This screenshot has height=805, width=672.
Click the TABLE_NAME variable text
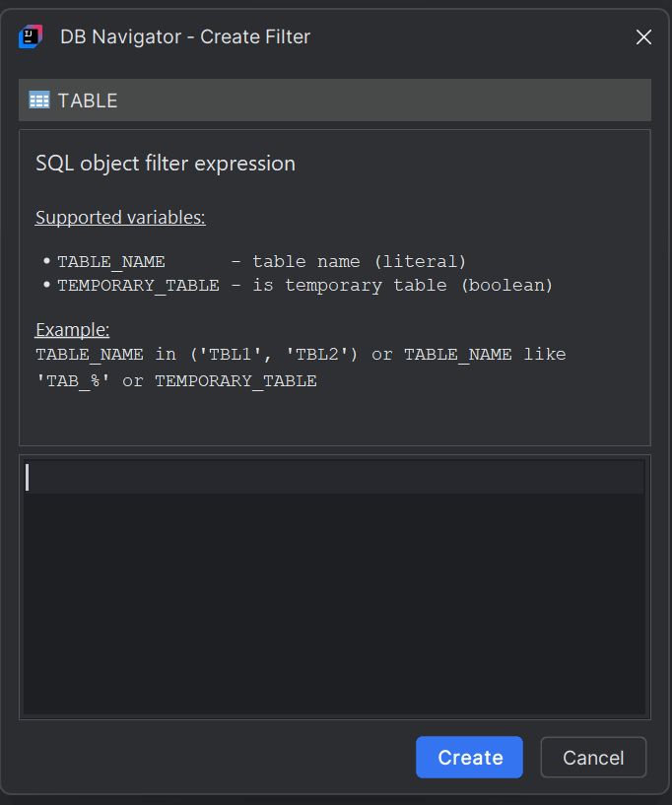tap(111, 262)
